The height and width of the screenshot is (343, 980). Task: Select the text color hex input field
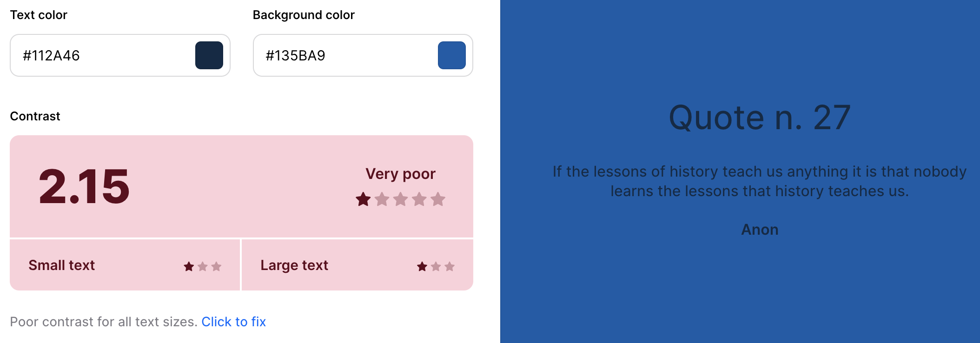click(93, 55)
